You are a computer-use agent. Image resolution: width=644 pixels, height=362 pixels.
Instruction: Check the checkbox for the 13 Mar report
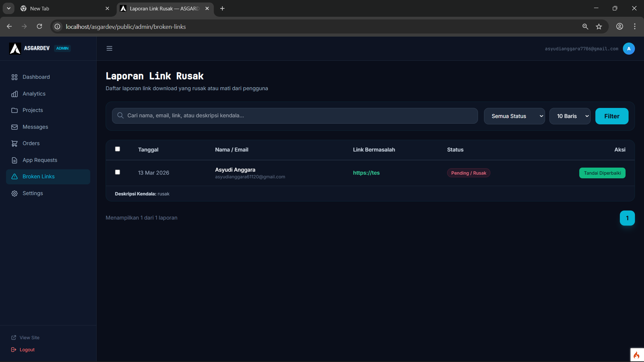tap(117, 172)
